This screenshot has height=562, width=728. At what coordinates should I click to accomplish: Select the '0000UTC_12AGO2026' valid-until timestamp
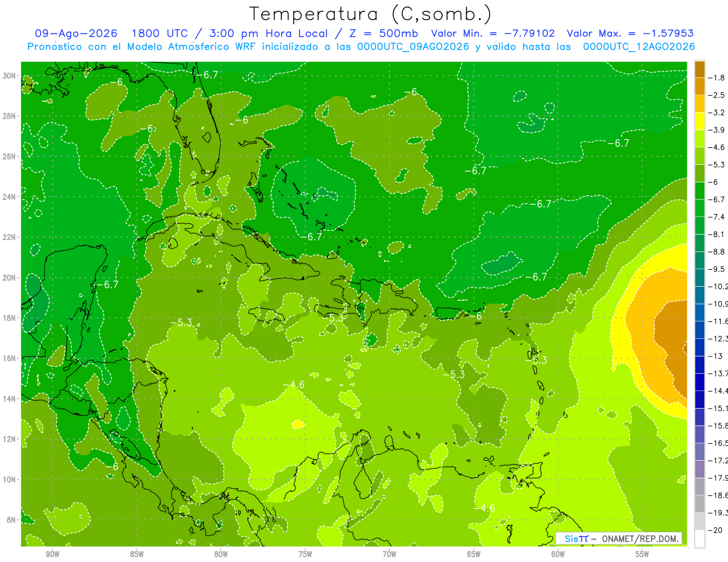coord(639,47)
